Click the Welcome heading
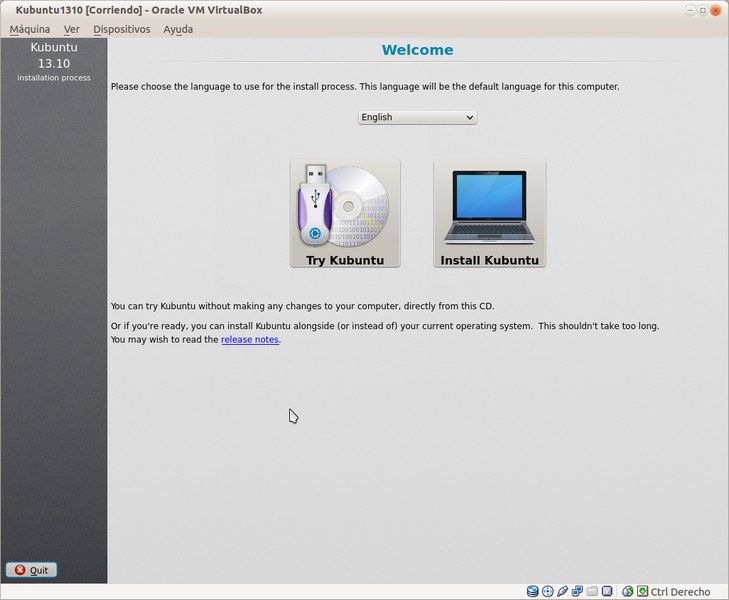The width and height of the screenshot is (729, 600). tap(418, 50)
